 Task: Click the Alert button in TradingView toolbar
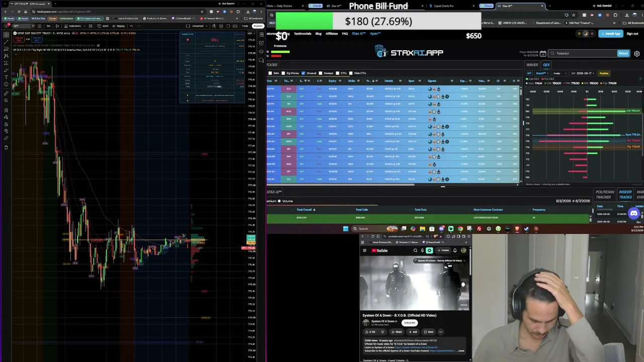point(104,26)
